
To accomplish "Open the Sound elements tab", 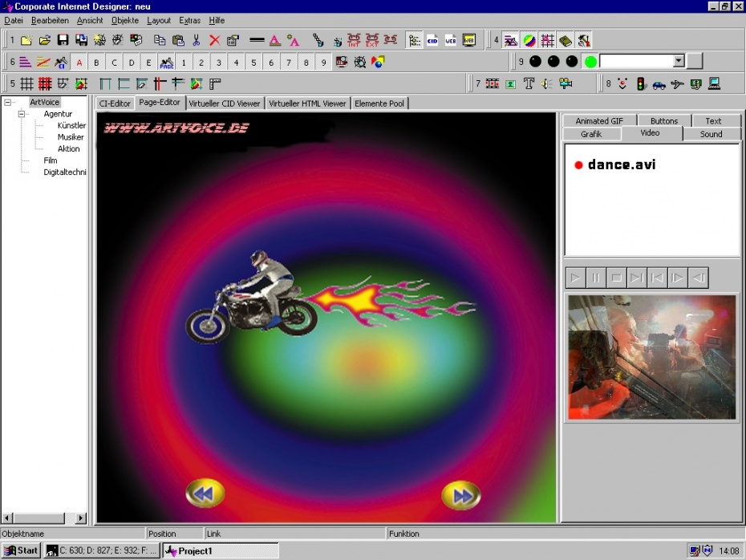I will pos(712,134).
